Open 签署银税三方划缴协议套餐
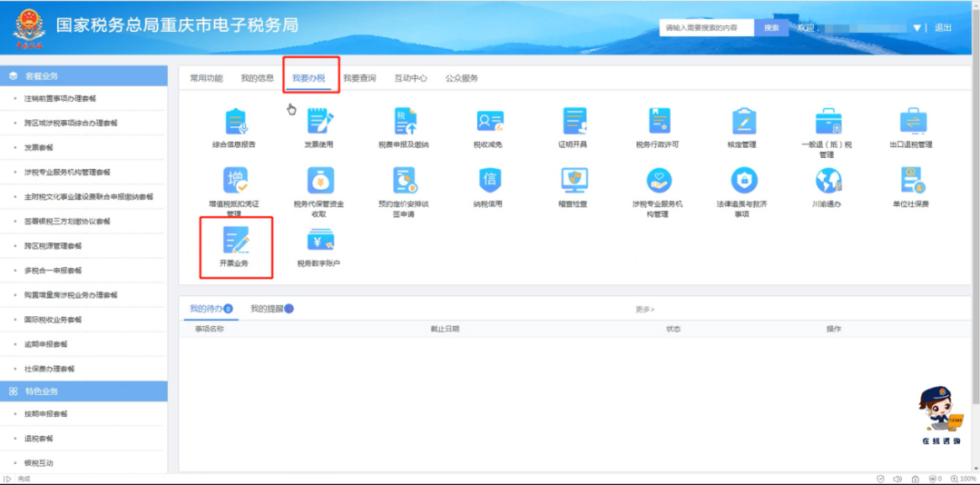The width and height of the screenshot is (980, 485). point(67,221)
